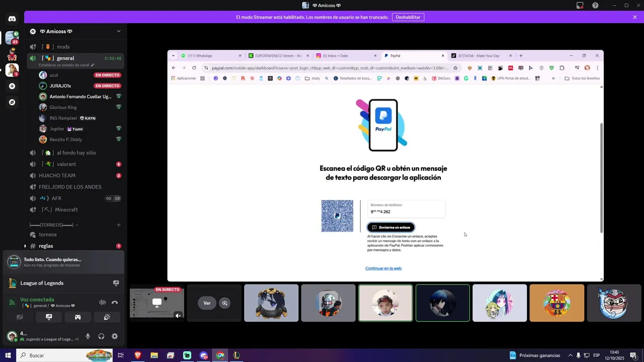Select the server icon with badge 21

coord(12,38)
